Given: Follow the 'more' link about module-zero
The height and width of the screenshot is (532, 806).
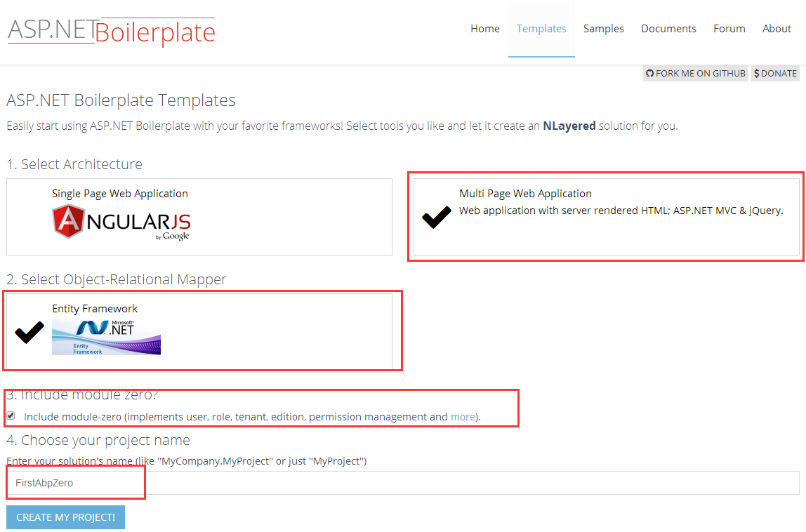Looking at the screenshot, I should pos(463,417).
